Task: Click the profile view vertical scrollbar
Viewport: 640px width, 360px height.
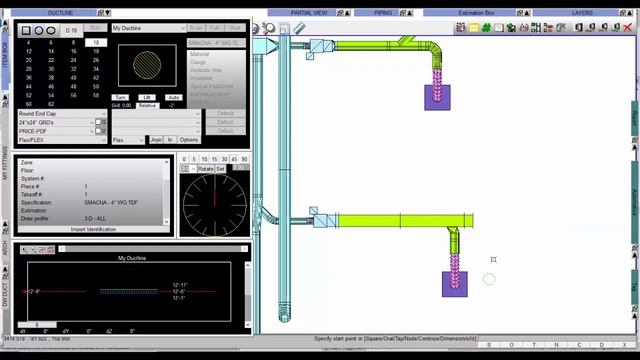Action: coord(248,294)
